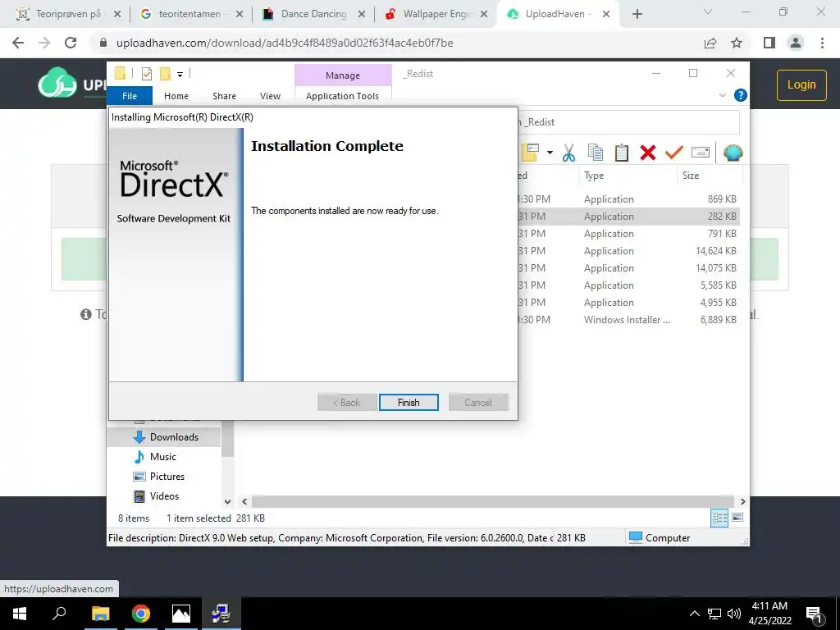Click the Cut scissors icon in Explorer toolbar

click(x=568, y=153)
